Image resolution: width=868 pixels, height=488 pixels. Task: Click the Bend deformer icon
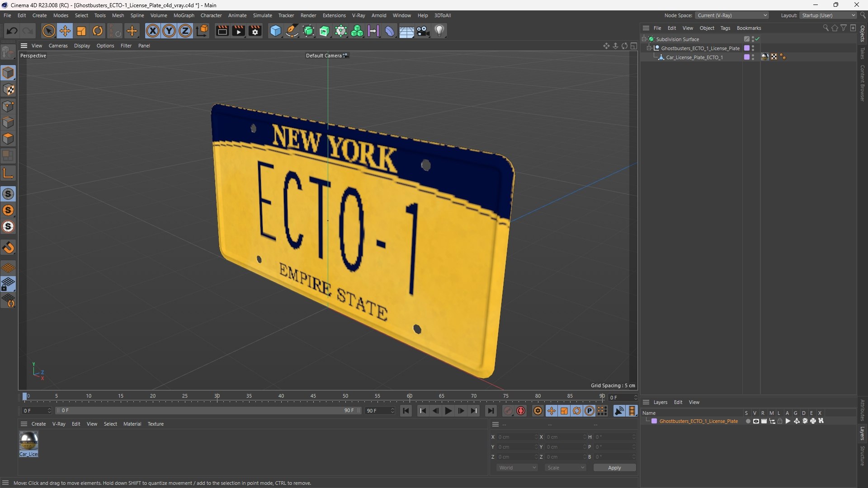(390, 31)
